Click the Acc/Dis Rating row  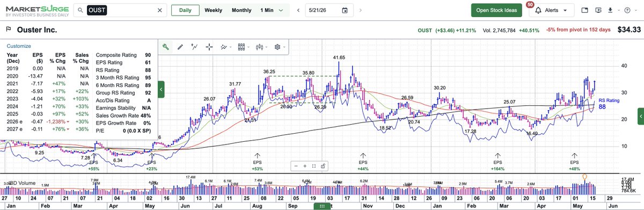coord(123,100)
